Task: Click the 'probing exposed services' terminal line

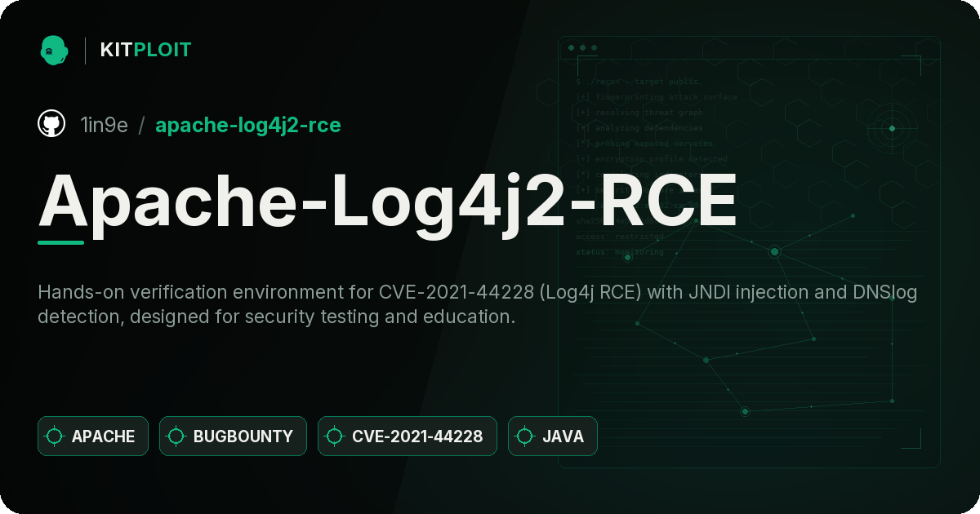Action: tap(644, 144)
